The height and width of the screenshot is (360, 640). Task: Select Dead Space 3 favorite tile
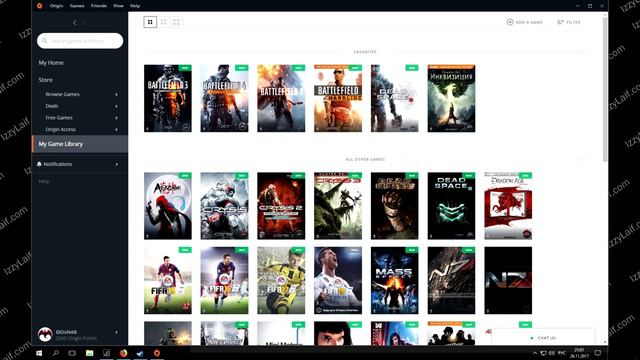point(394,98)
